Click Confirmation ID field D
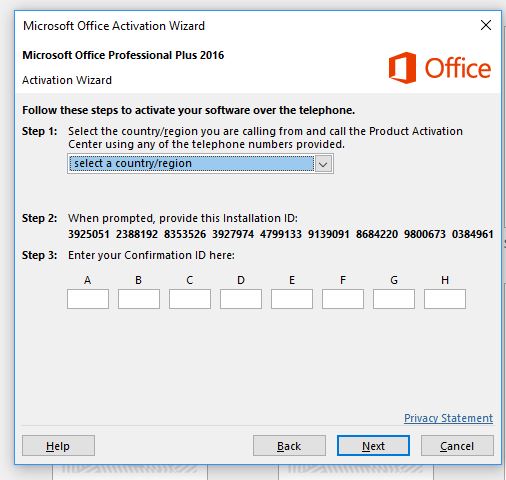Image resolution: width=506 pixels, height=480 pixels. coord(241,299)
